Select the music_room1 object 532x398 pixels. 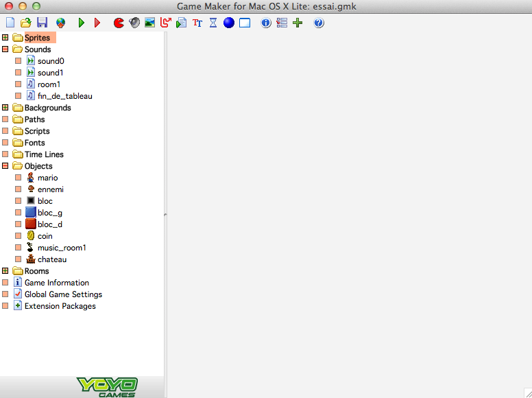click(x=62, y=248)
